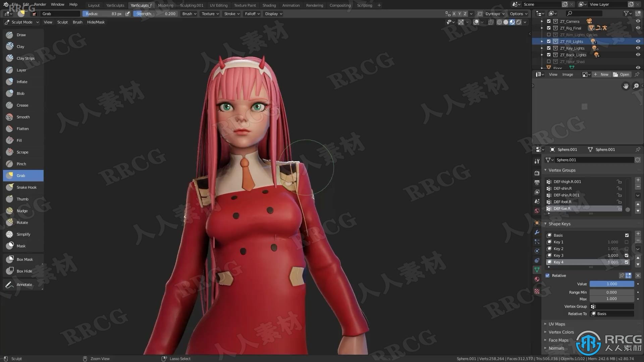Enable the ZT_Floor_Shad collection checkbox
This screenshot has width=644, height=362.
pyautogui.click(x=549, y=61)
